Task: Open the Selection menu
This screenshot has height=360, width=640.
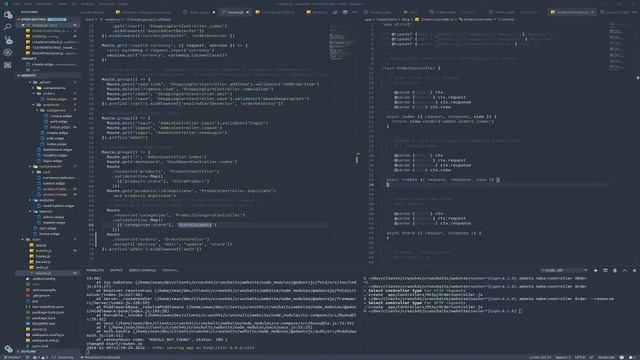Action: [44, 4]
